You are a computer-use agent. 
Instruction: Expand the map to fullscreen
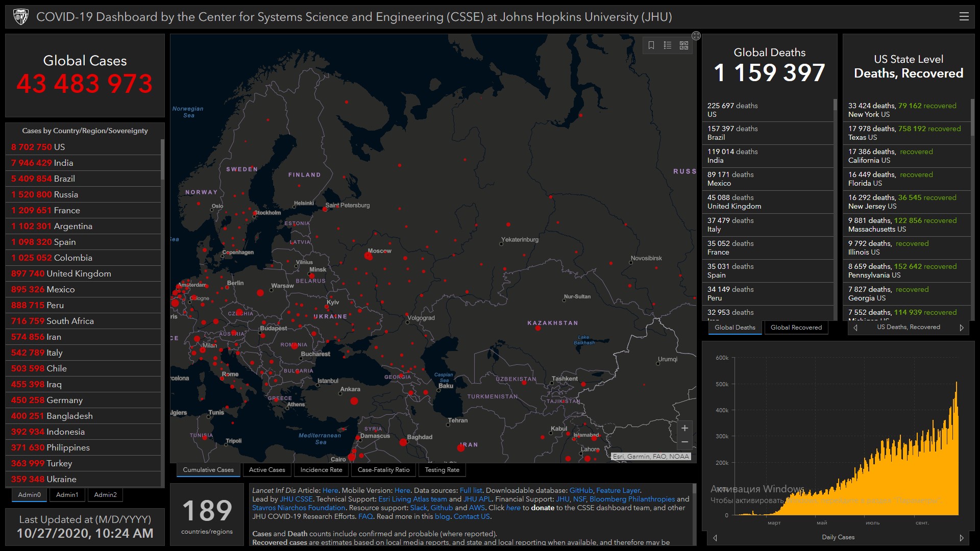[696, 36]
